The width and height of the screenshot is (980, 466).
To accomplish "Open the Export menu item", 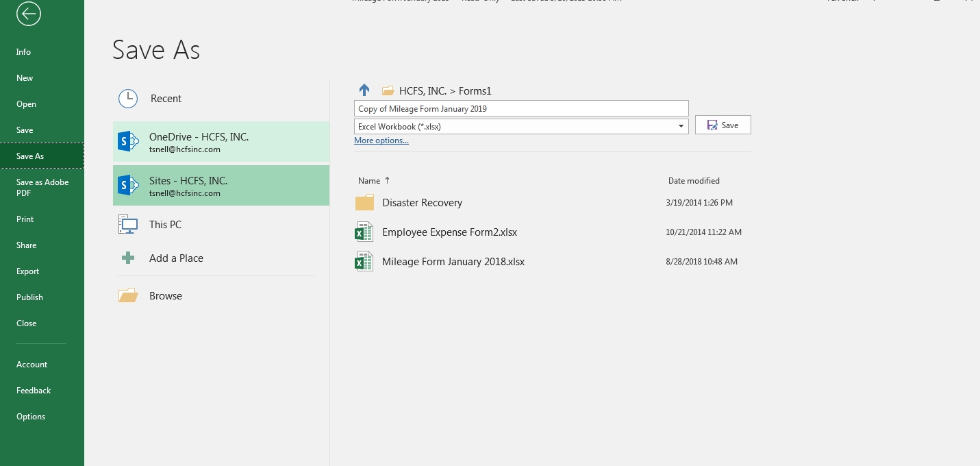I will coord(28,271).
